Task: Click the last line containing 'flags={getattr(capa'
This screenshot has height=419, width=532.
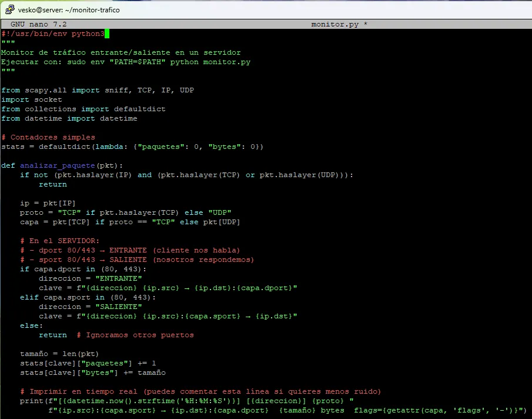Action: coord(287,411)
